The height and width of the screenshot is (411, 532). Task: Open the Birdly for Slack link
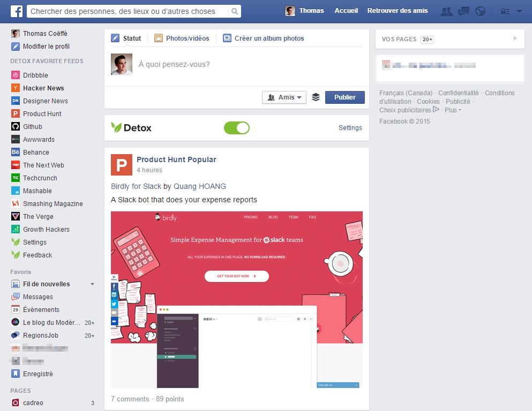(136, 186)
